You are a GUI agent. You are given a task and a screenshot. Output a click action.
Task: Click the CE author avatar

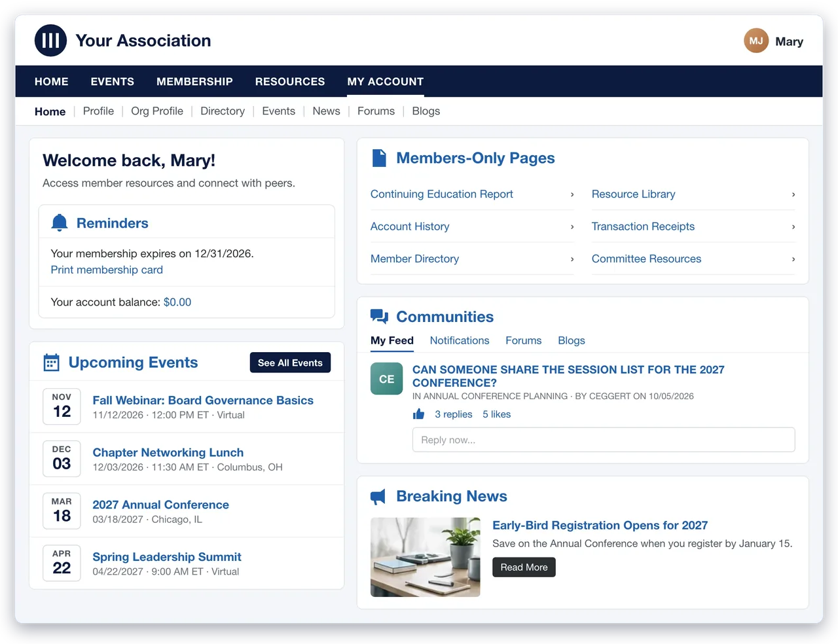[x=387, y=379]
